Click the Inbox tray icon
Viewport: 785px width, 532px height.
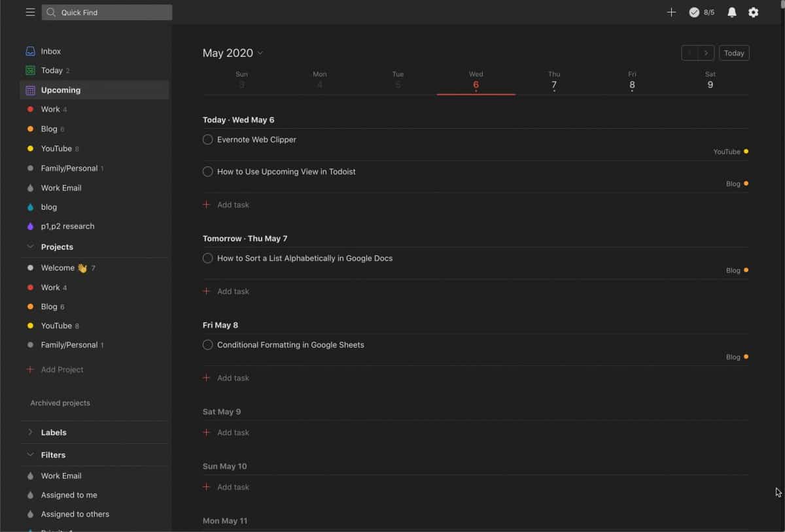30,51
